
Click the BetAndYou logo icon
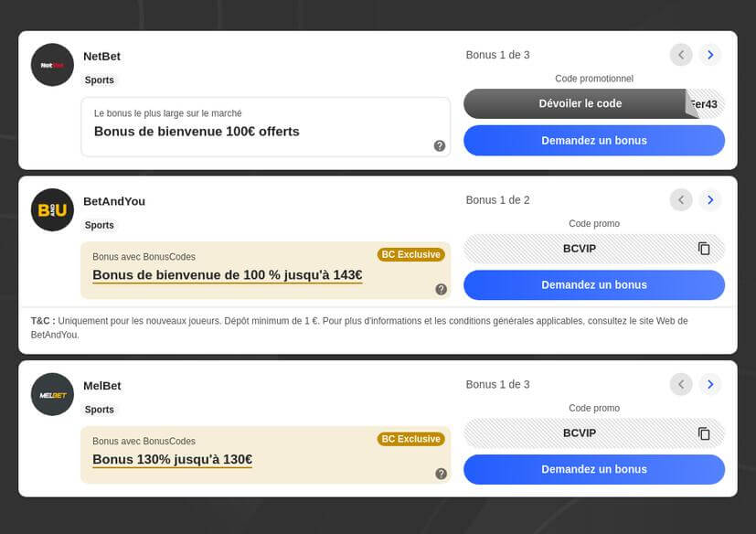pyautogui.click(x=52, y=209)
